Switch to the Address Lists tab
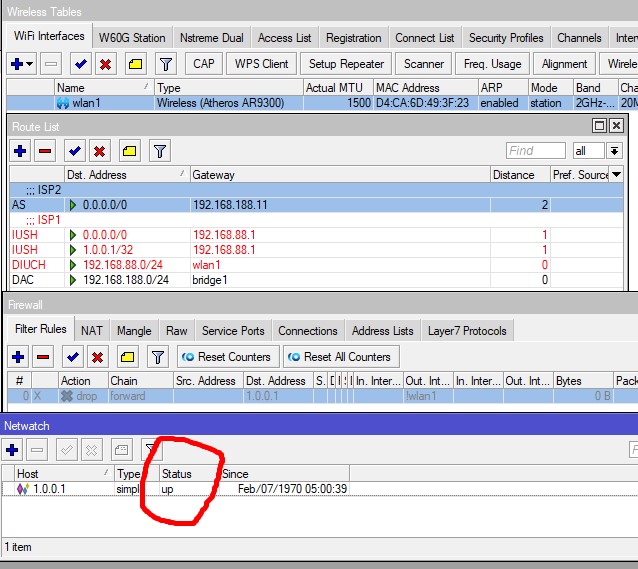Image resolution: width=638 pixels, height=569 pixels. (x=382, y=330)
